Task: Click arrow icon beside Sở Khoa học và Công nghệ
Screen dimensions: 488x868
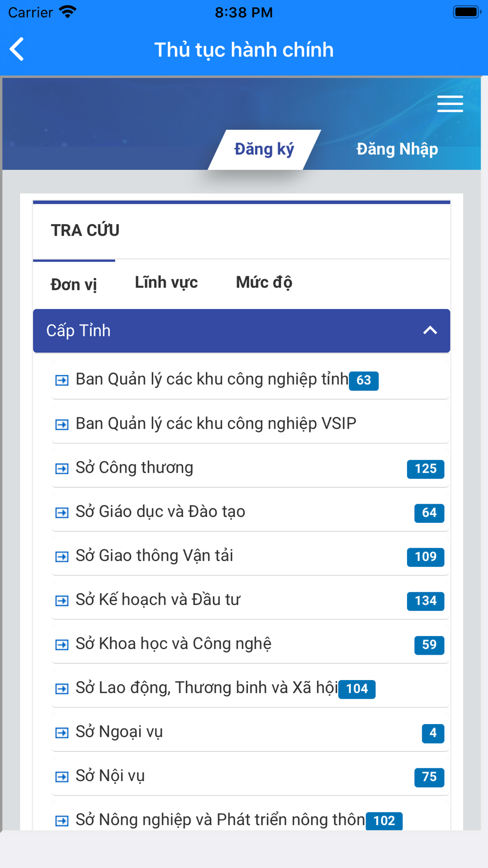Action: [62, 645]
